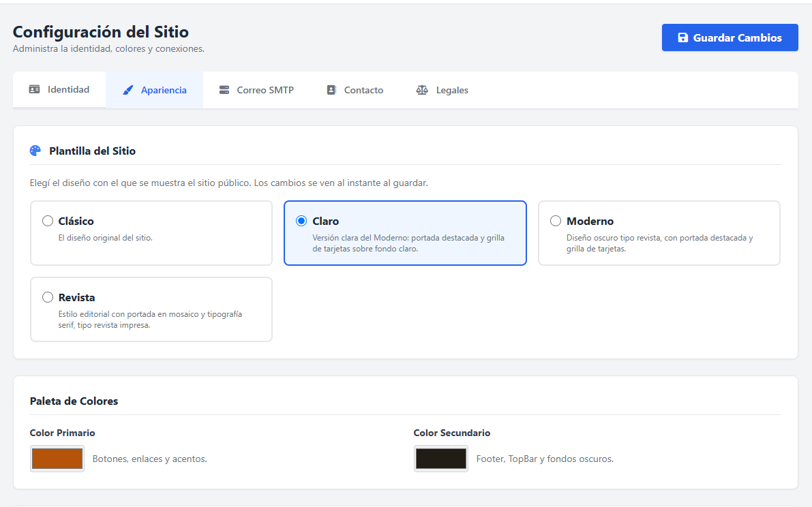Open the Identidad tab

(x=59, y=89)
